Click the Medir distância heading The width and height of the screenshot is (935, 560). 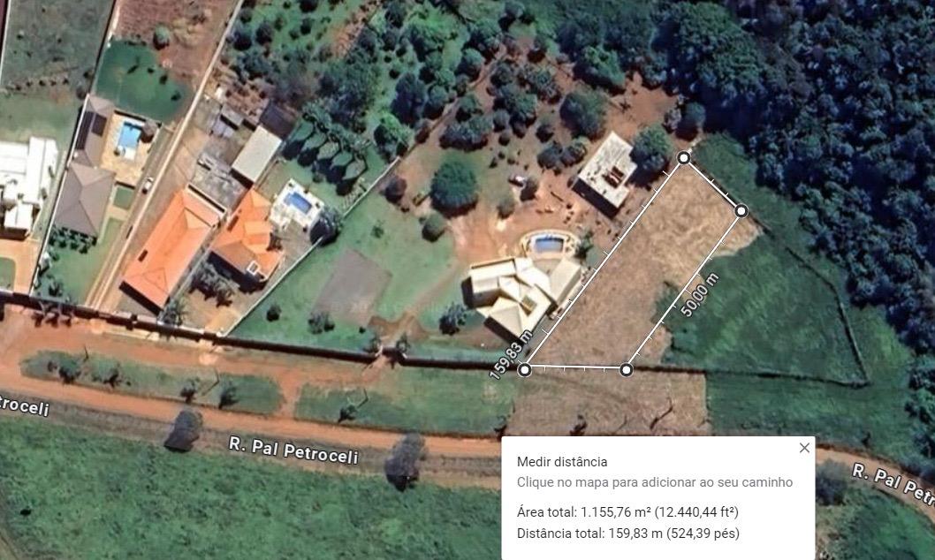point(562,462)
